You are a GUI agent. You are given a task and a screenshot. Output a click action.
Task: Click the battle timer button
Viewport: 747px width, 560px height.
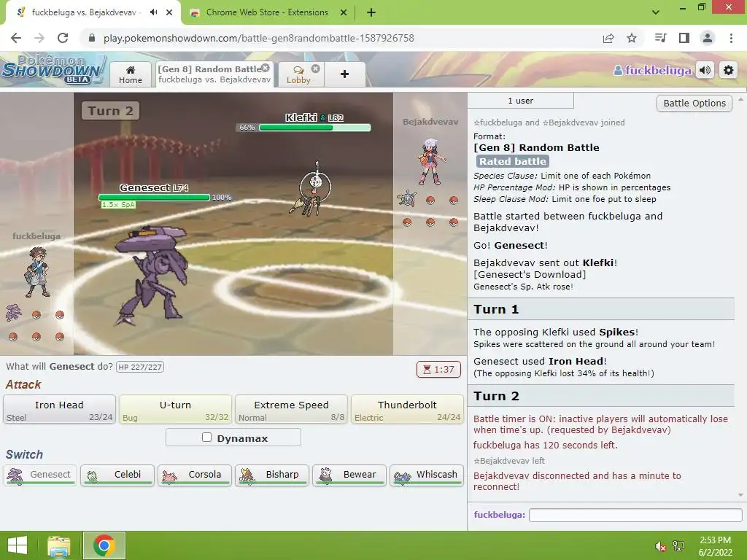click(438, 370)
